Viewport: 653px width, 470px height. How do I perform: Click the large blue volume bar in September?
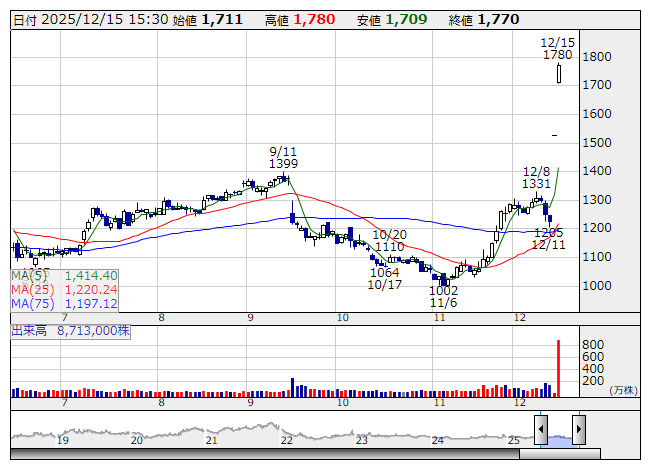[x=292, y=387]
